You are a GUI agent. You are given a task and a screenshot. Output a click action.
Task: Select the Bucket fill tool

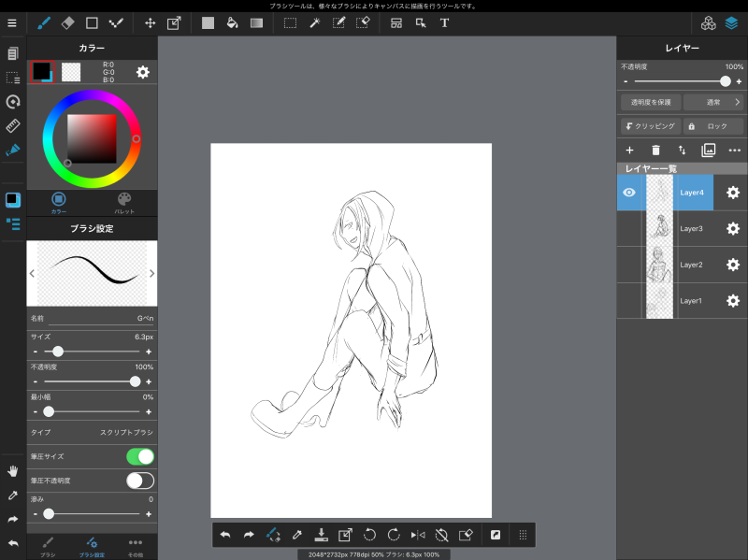232,22
